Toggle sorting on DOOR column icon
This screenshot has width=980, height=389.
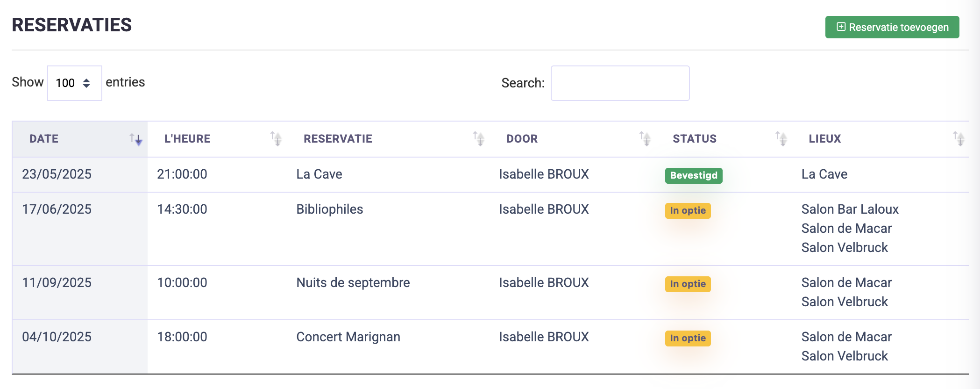click(x=645, y=139)
